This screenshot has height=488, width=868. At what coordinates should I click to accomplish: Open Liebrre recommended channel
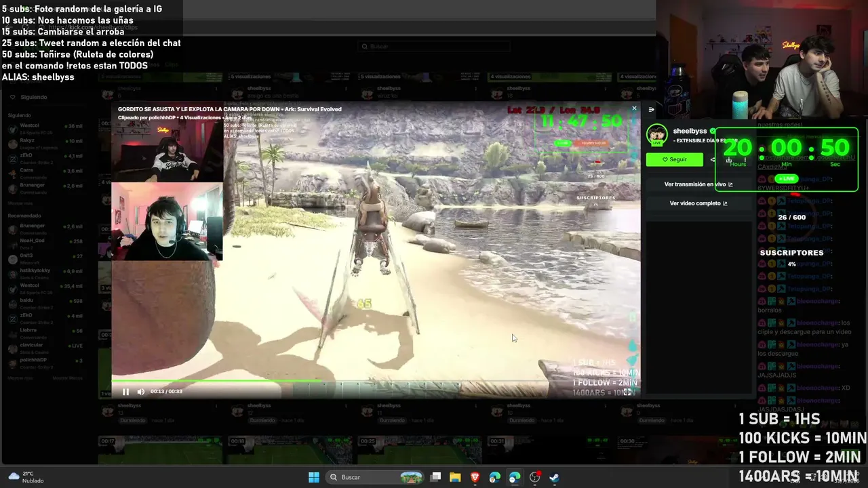point(45,333)
